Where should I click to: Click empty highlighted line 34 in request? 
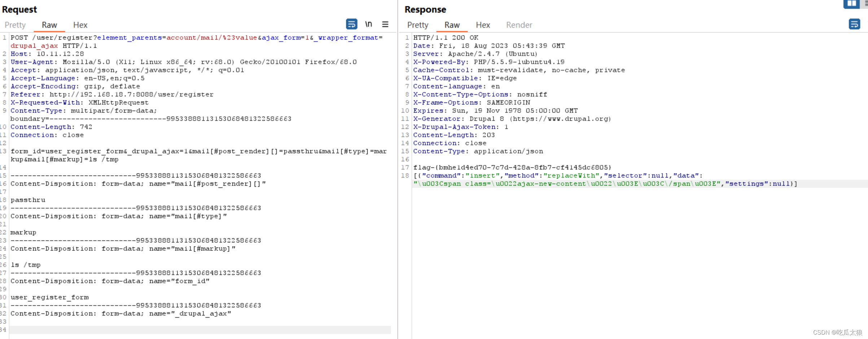[x=200, y=330]
